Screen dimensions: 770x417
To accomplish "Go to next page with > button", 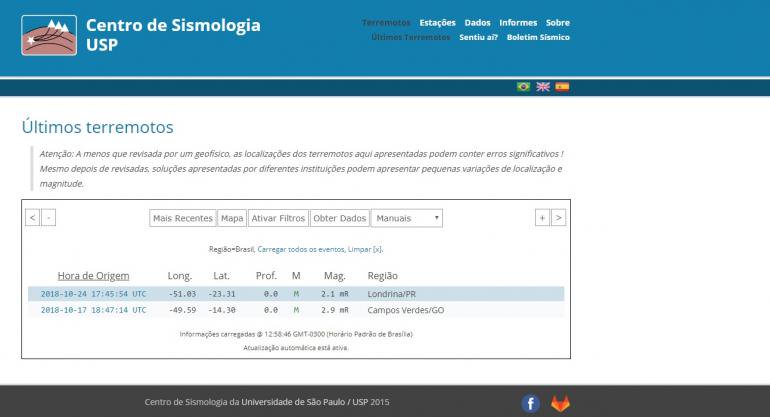I will tap(558, 218).
